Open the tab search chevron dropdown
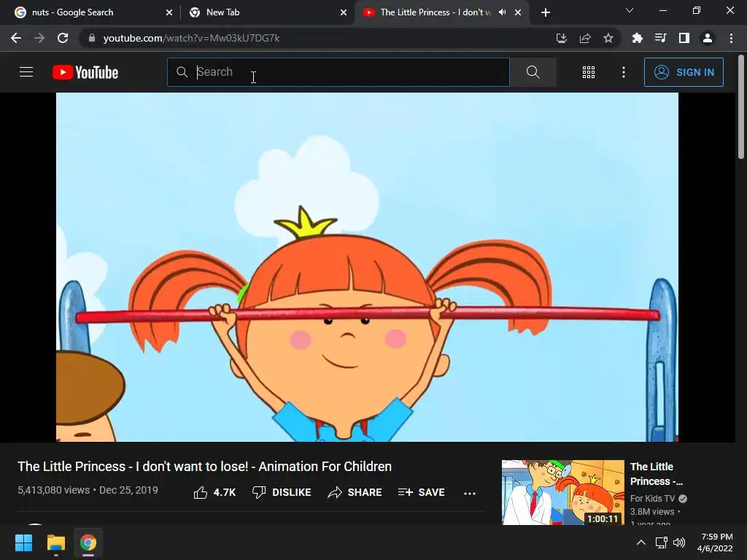 pos(630,10)
